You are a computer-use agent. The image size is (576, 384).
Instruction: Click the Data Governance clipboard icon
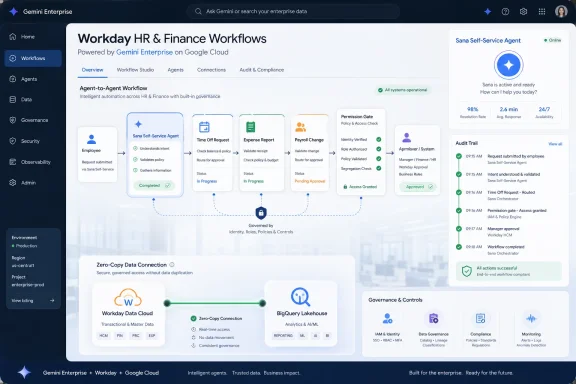433,318
